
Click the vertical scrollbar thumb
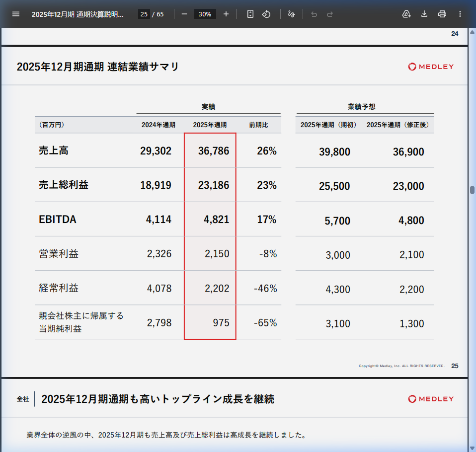(472, 190)
